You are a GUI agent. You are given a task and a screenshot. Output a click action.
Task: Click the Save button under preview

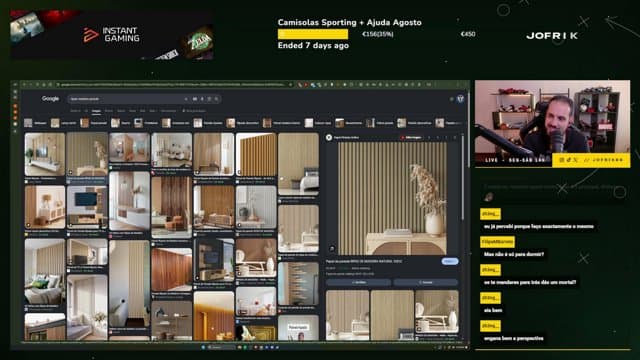point(425,282)
